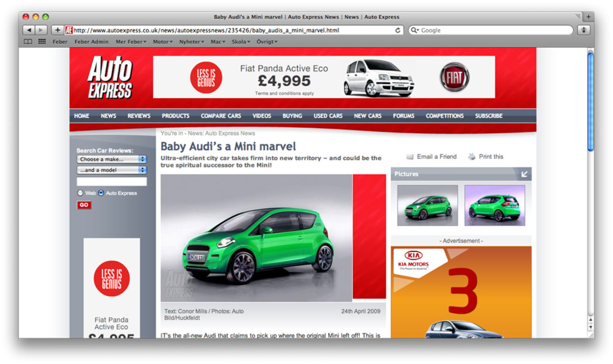The height and width of the screenshot is (364, 613).
Task: Open the and a model dropdown
Action: point(112,170)
